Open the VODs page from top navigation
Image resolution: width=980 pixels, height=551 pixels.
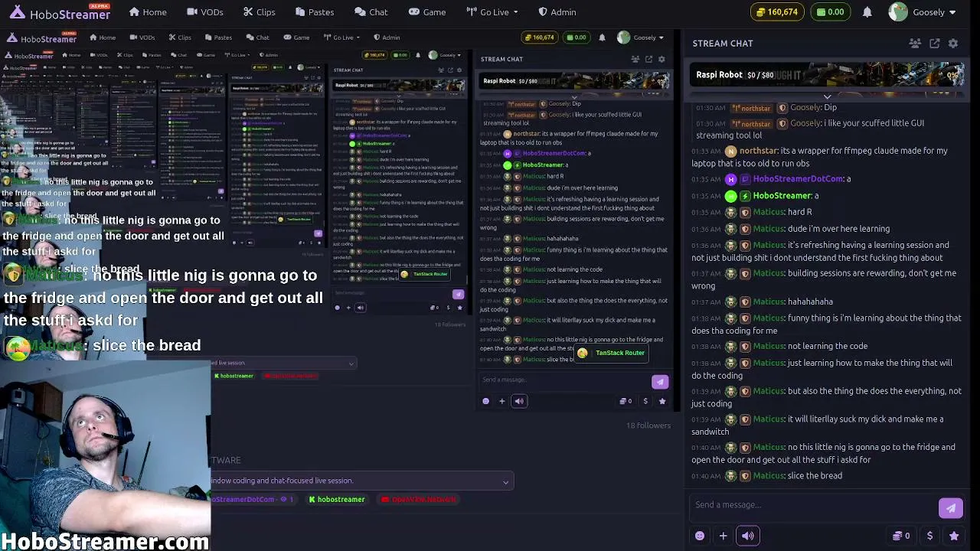pos(204,12)
